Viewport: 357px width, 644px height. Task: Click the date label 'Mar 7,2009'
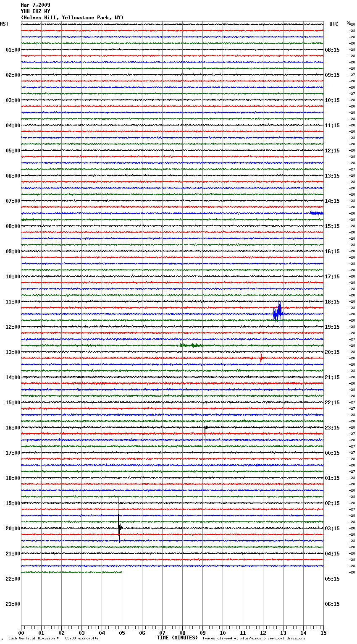35,5
